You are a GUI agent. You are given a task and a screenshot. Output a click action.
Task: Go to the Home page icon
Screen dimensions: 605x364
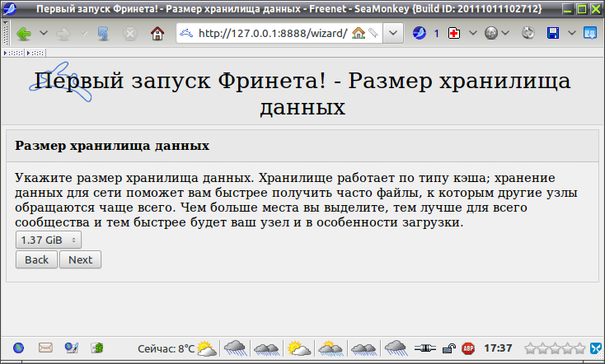tap(157, 34)
